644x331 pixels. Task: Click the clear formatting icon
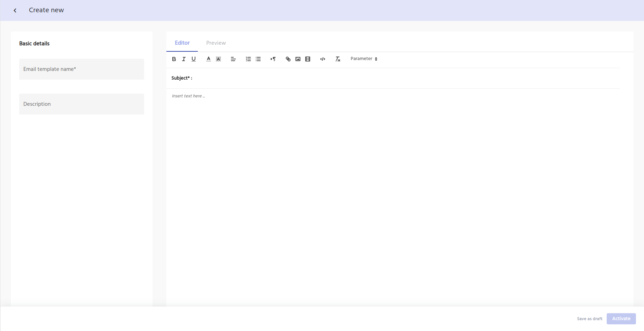point(338,59)
